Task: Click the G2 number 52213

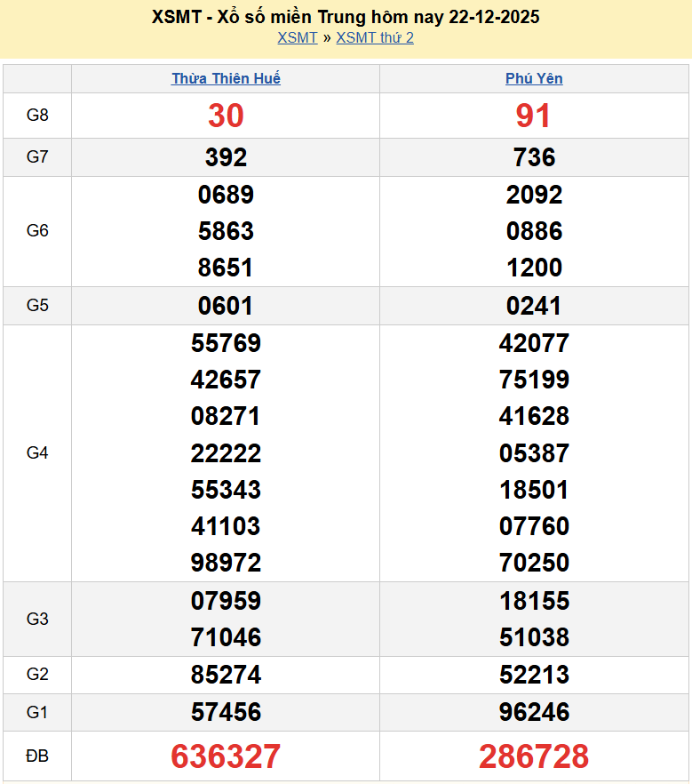Action: 534,675
